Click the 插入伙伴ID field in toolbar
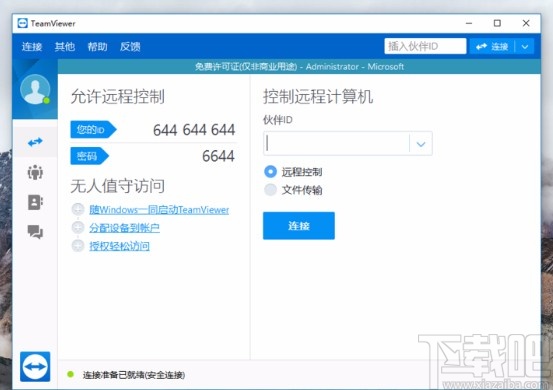The image size is (553, 390). click(425, 46)
